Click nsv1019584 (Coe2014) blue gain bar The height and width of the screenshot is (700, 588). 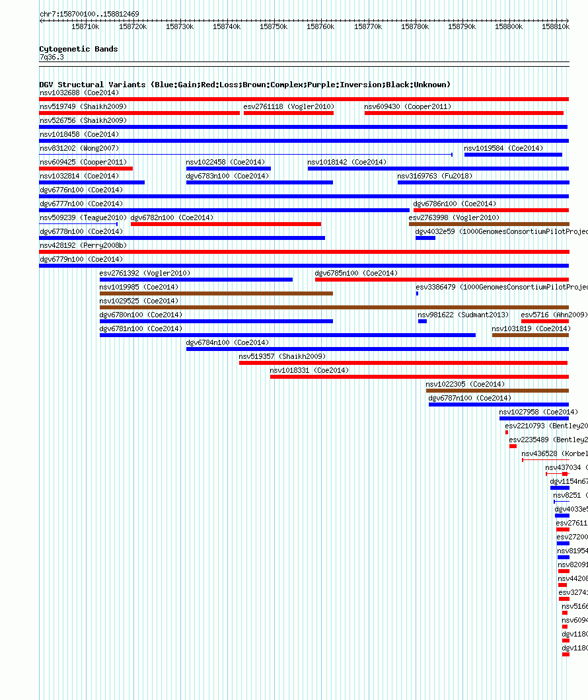click(513, 155)
